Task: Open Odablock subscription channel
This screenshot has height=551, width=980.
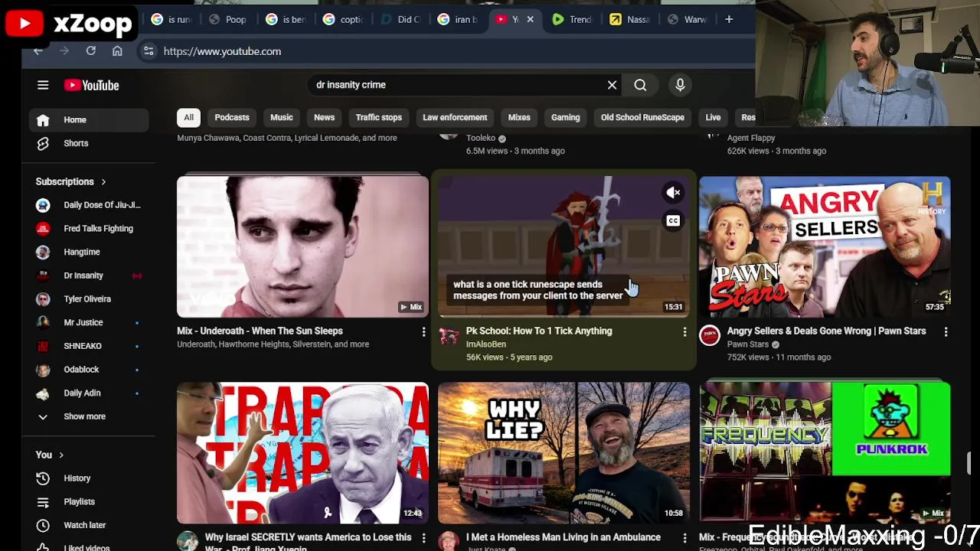Action: coord(89,370)
